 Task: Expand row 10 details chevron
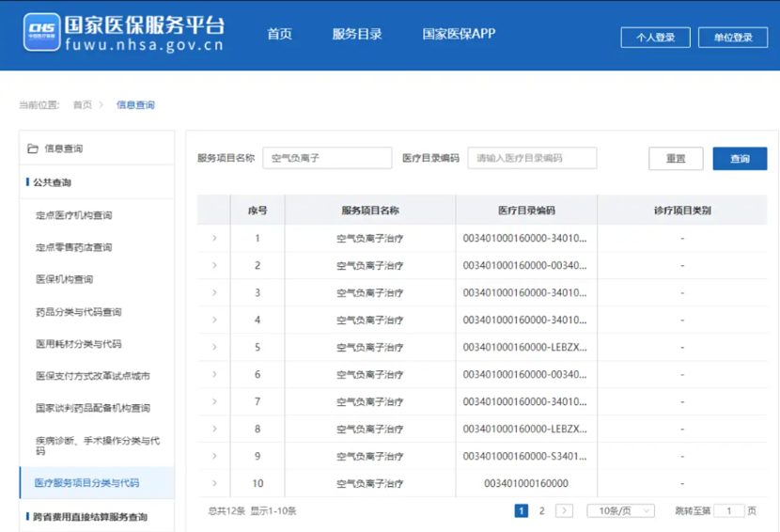click(214, 484)
